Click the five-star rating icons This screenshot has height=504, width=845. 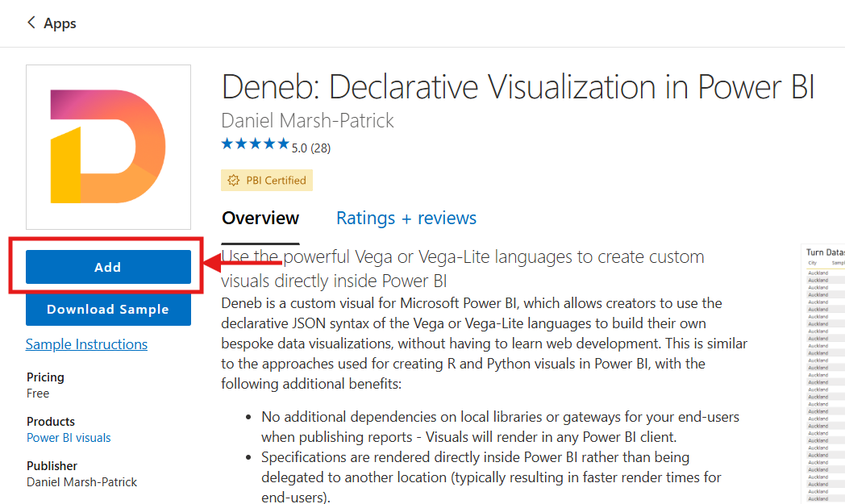pyautogui.click(x=256, y=144)
